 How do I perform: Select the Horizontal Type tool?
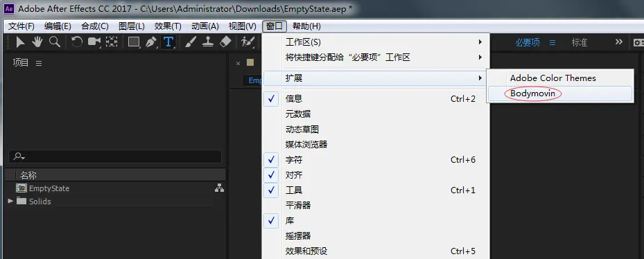168,42
